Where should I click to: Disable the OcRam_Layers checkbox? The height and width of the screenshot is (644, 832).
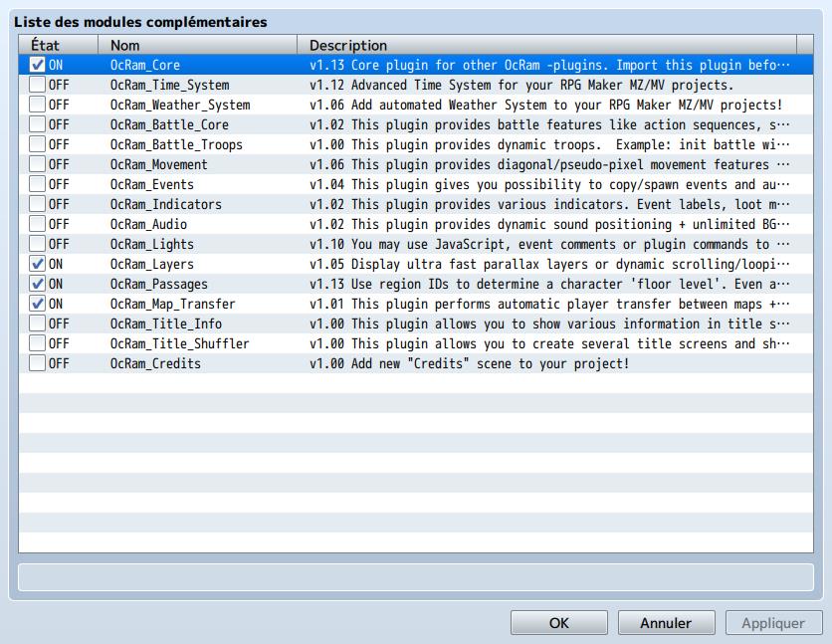click(x=37, y=264)
